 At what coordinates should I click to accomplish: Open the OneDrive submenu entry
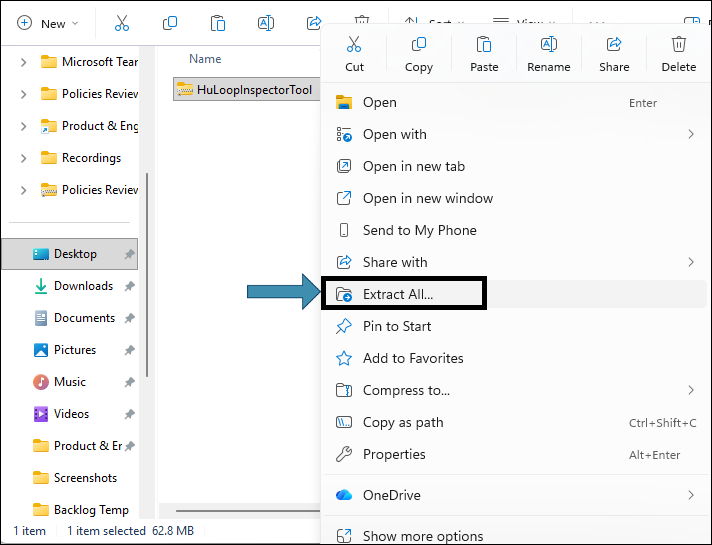(516, 495)
